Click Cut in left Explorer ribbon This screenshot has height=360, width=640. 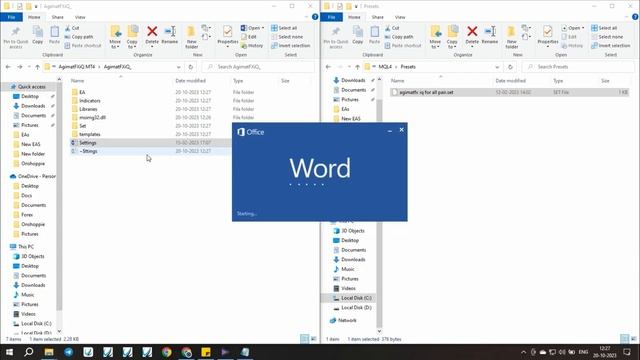(x=72, y=28)
